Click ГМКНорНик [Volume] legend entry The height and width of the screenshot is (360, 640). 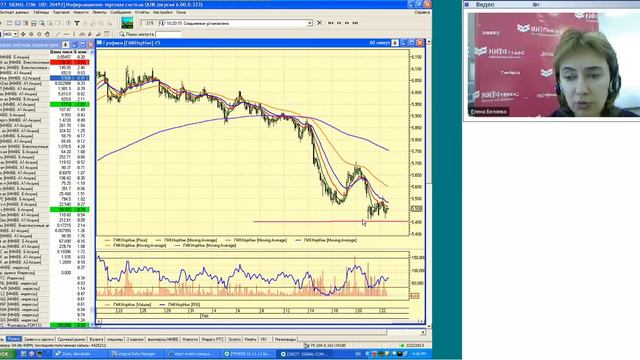(x=128, y=304)
